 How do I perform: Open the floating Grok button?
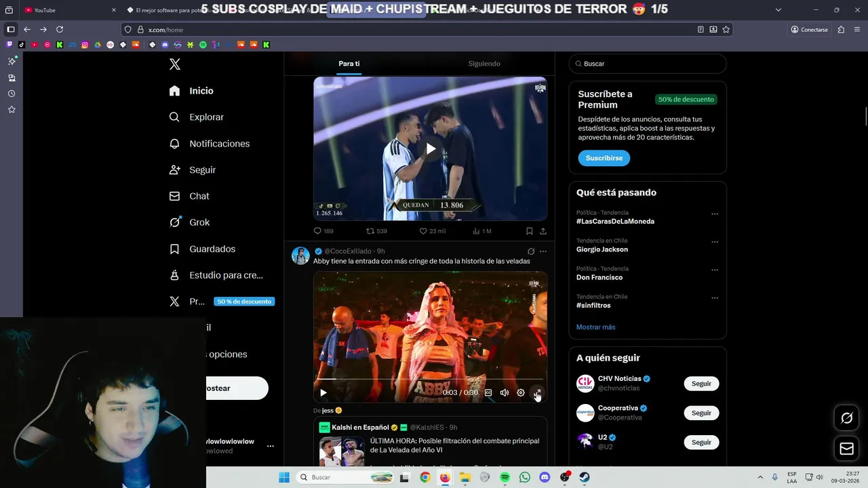click(x=847, y=418)
